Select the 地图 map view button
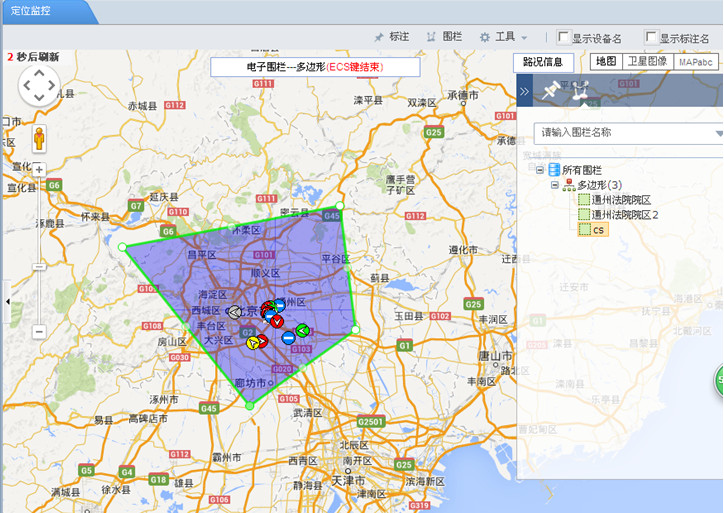 click(606, 62)
